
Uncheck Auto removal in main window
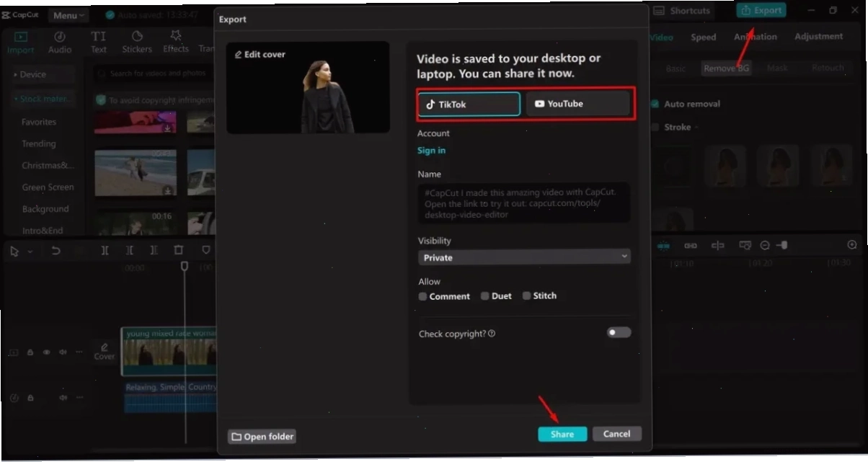pos(655,104)
